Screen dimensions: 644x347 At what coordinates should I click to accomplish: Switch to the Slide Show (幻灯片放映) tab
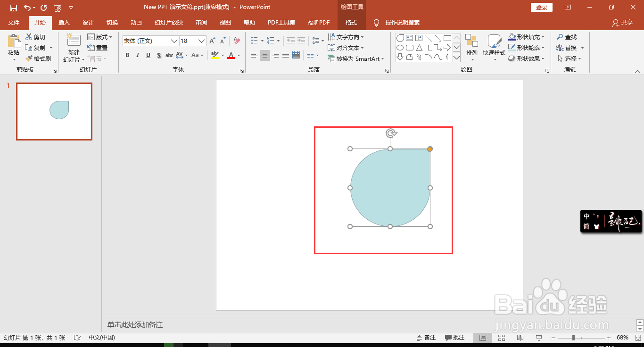click(169, 23)
